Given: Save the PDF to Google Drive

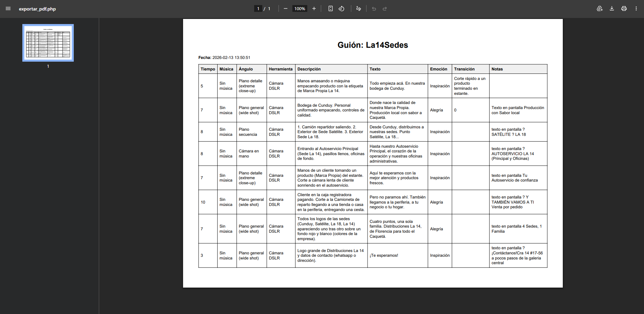Looking at the screenshot, I should click(x=599, y=9).
